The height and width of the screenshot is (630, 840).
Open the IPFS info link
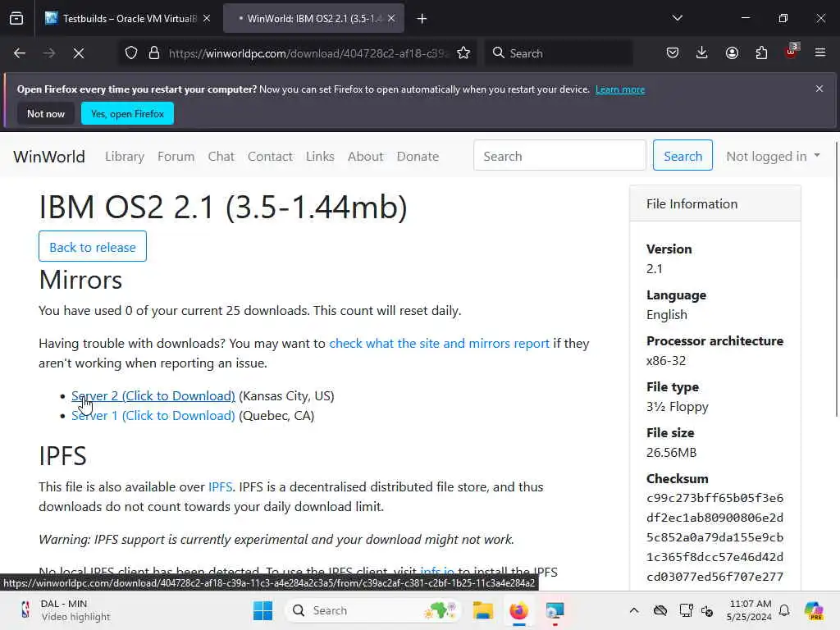[x=220, y=487]
